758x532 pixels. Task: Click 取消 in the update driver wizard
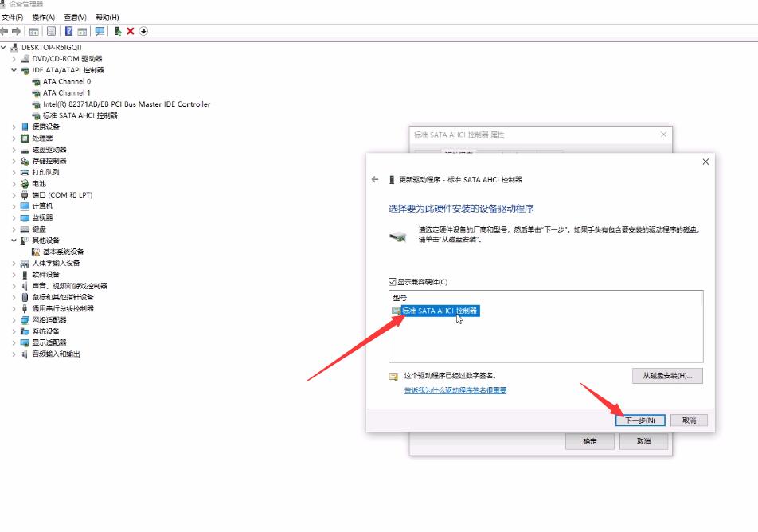689,421
